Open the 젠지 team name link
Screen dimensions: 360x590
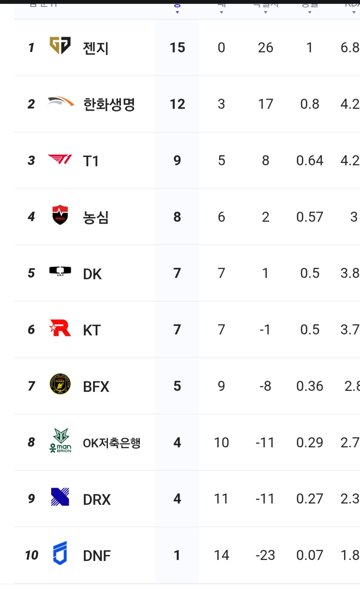point(96,48)
